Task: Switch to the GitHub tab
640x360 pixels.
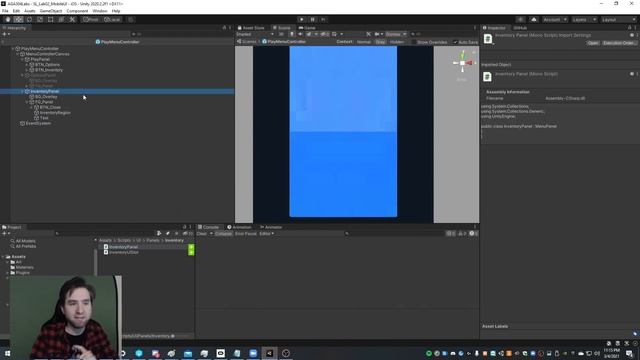Action: pyautogui.click(x=520, y=28)
